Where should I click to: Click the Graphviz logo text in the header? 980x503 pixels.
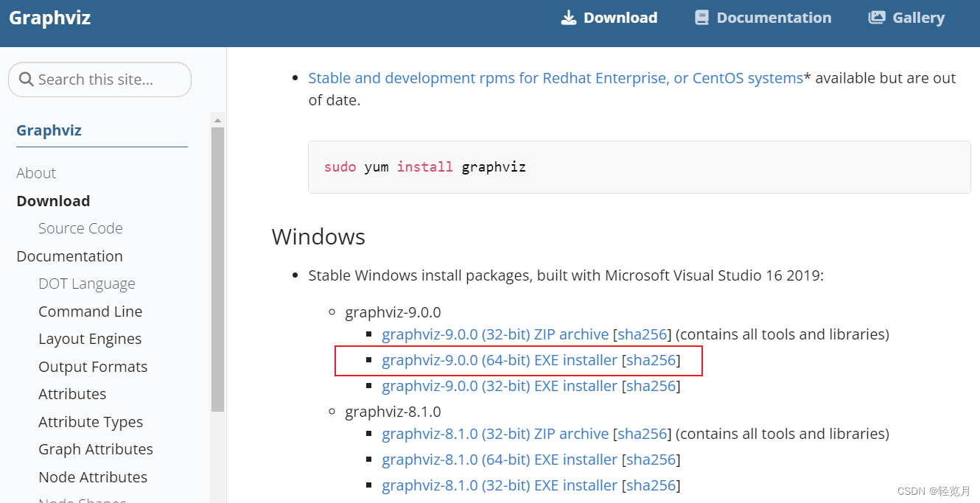49,18
